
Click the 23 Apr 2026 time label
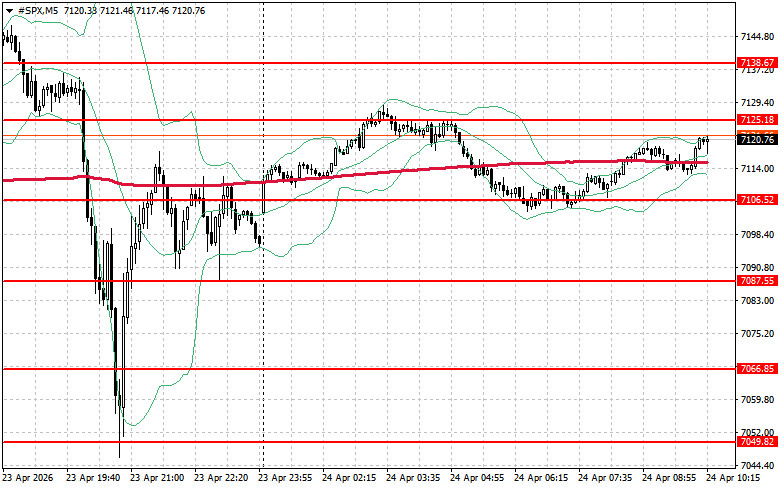[x=28, y=478]
